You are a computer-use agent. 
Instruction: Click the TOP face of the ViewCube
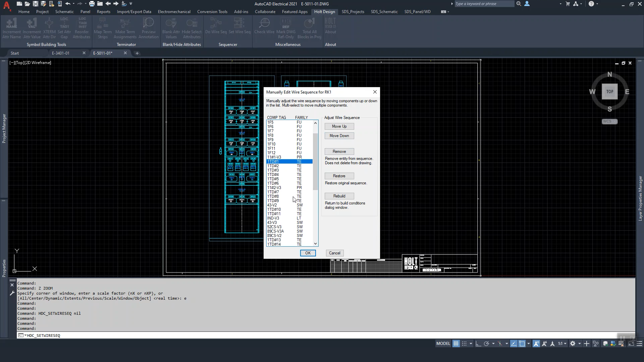point(609,92)
